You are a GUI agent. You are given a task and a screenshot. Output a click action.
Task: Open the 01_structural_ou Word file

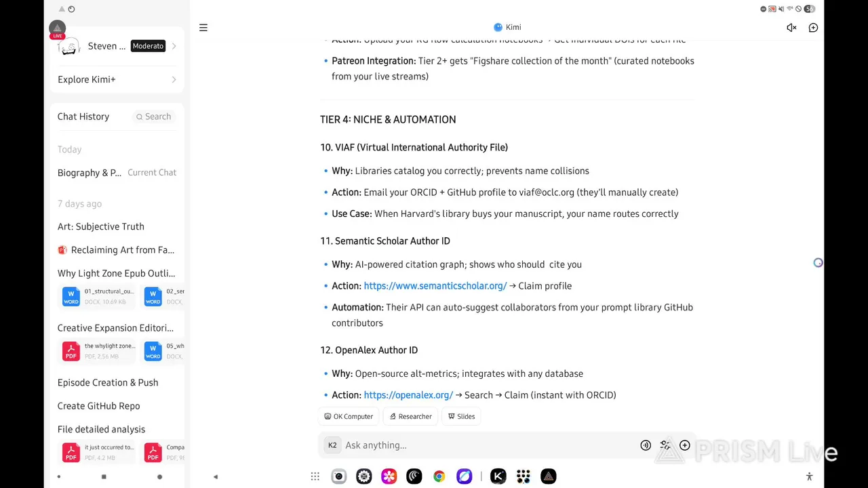click(98, 296)
